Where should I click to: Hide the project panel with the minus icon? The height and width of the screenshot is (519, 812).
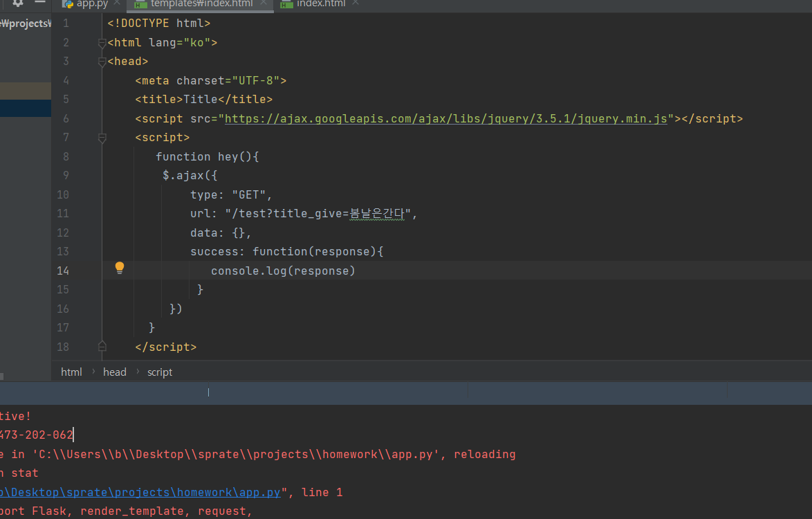pos(40,3)
